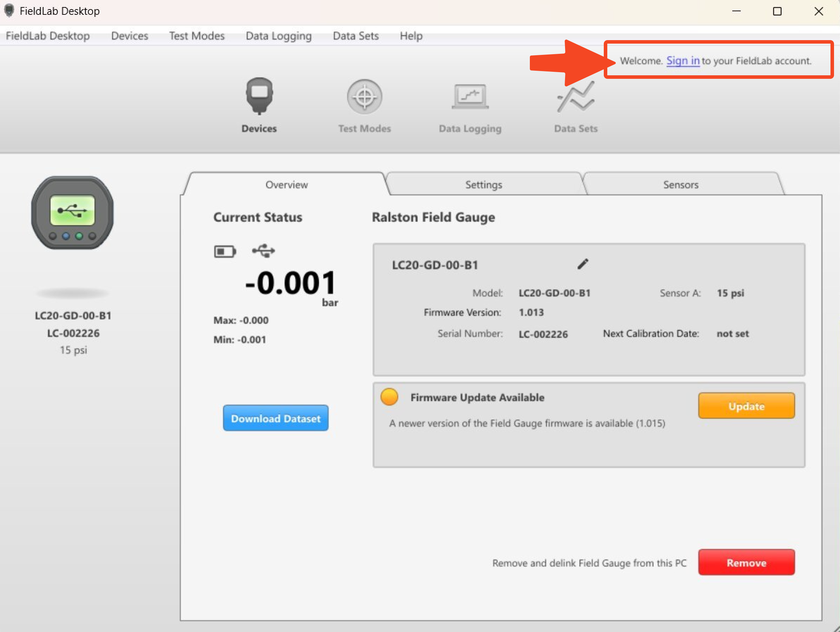Click the orange Update firmware button
The width and height of the screenshot is (840, 632).
(x=746, y=406)
